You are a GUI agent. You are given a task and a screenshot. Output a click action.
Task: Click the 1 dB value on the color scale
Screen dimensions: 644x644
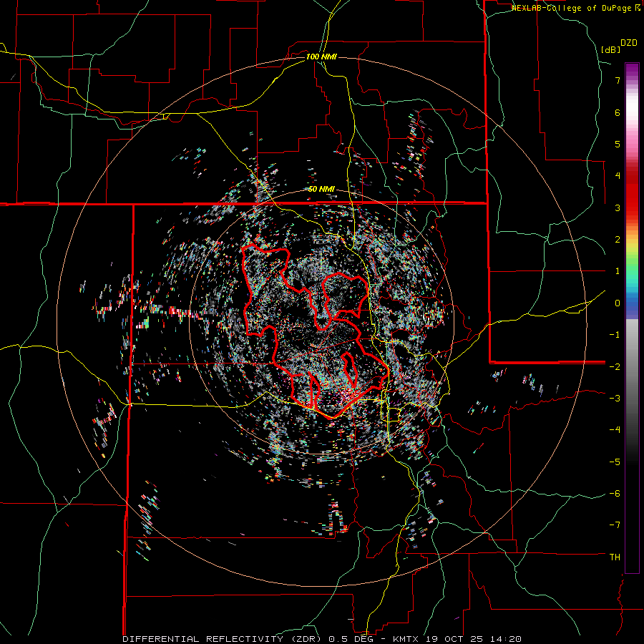point(618,271)
